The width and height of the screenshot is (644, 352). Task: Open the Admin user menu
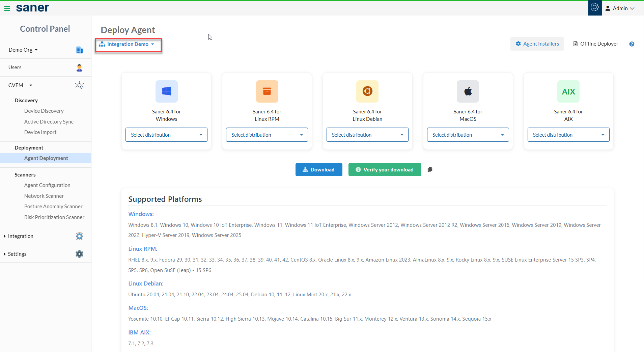620,8
